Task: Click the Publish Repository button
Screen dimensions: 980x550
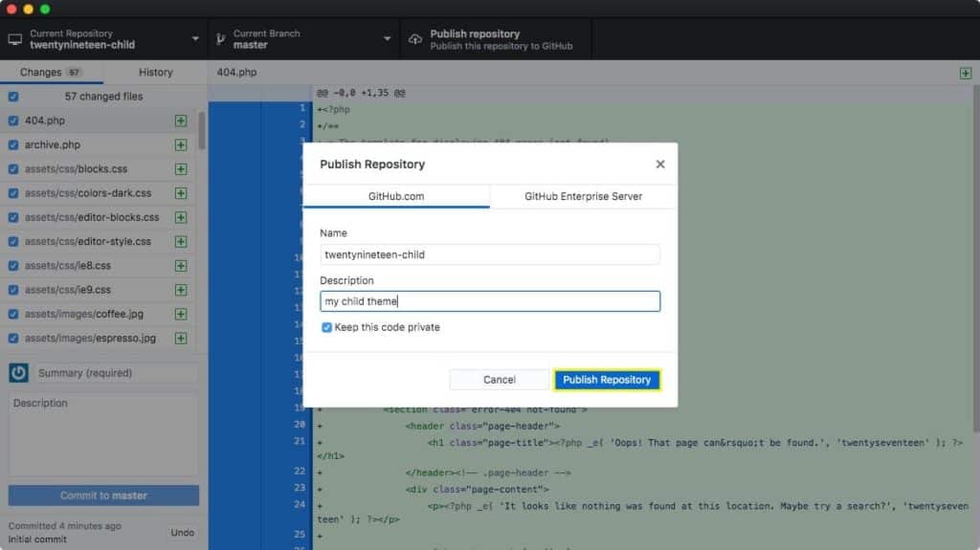Action: tap(606, 380)
